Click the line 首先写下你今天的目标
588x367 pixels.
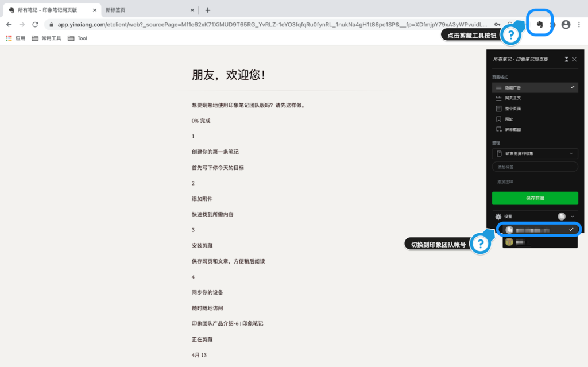218,168
